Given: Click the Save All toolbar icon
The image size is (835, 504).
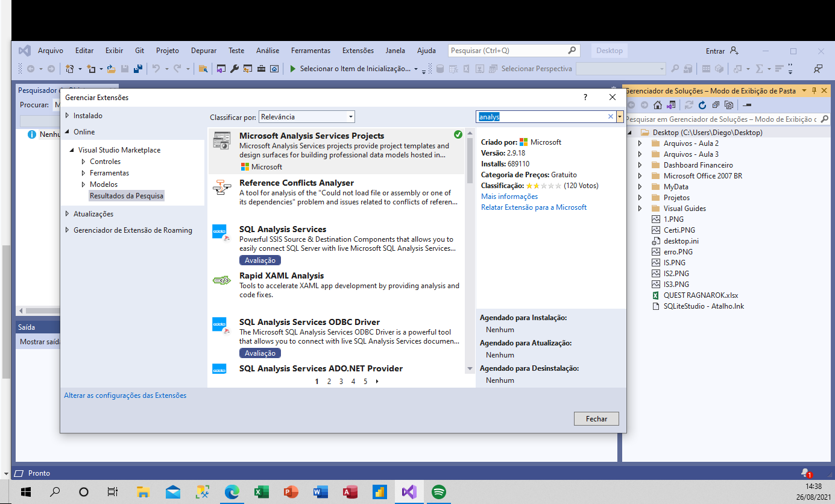Looking at the screenshot, I should point(138,69).
